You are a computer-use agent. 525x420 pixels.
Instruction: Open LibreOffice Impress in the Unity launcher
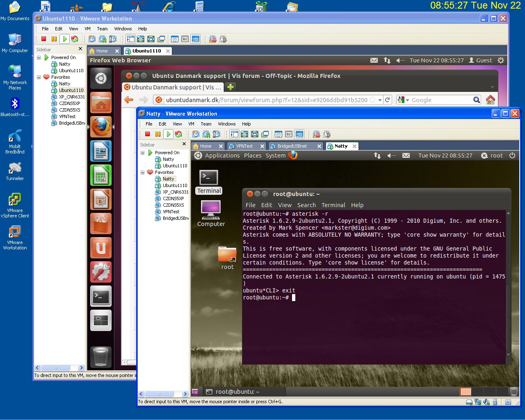pyautogui.click(x=101, y=199)
